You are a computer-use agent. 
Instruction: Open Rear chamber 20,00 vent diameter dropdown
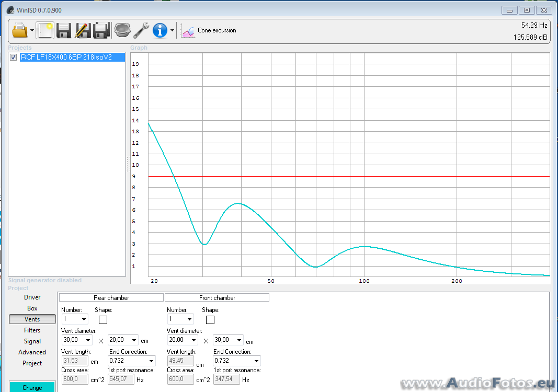tap(134, 340)
